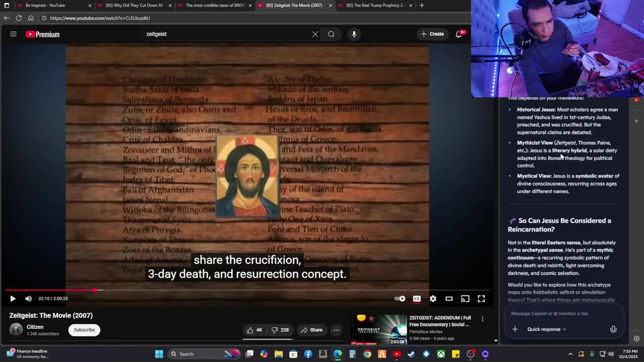Play the Zeitgeist video

13,299
